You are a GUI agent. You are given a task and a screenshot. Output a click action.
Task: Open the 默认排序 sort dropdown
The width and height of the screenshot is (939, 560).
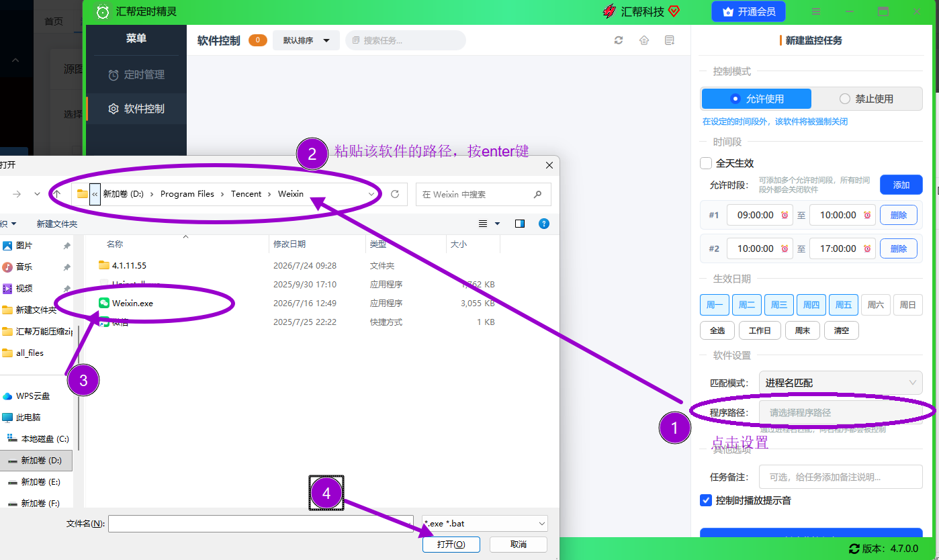[x=306, y=40]
